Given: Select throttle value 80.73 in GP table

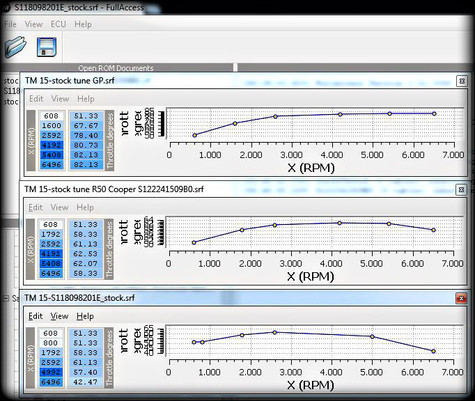Looking at the screenshot, I should tap(86, 145).
